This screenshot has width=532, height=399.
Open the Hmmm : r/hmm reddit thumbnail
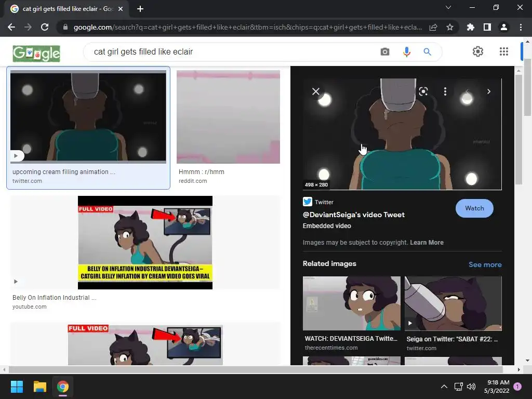tap(229, 117)
